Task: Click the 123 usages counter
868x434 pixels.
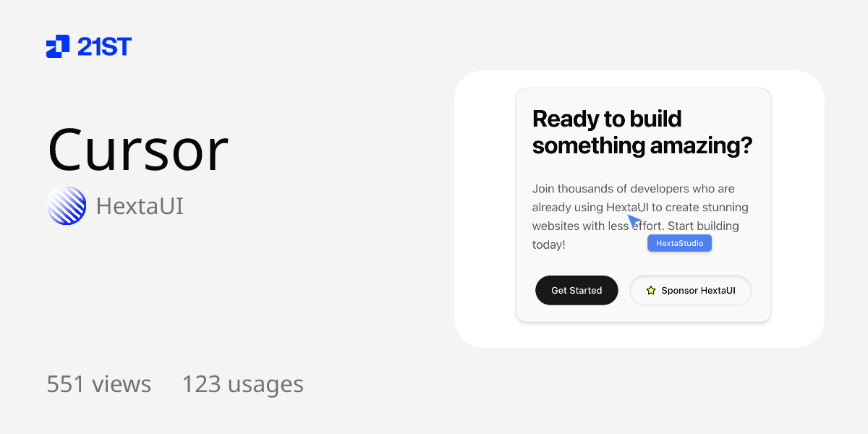Action: click(242, 383)
